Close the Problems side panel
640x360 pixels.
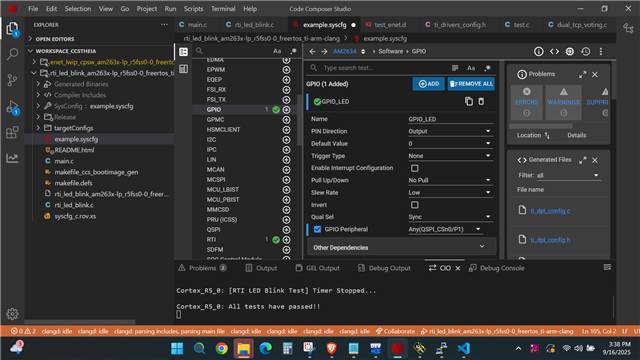pos(595,75)
